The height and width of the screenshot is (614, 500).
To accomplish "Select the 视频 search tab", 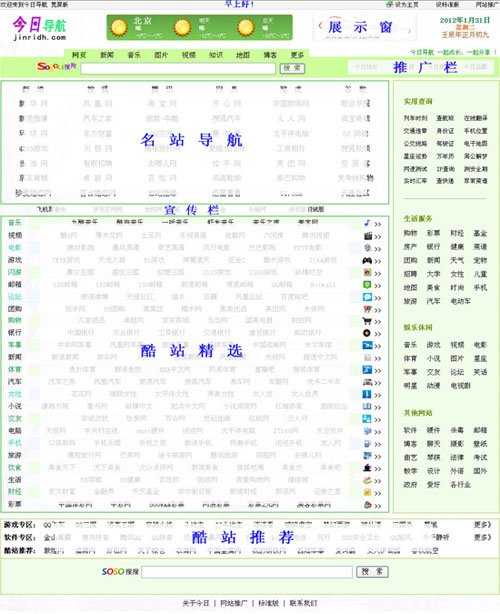I will click(188, 55).
